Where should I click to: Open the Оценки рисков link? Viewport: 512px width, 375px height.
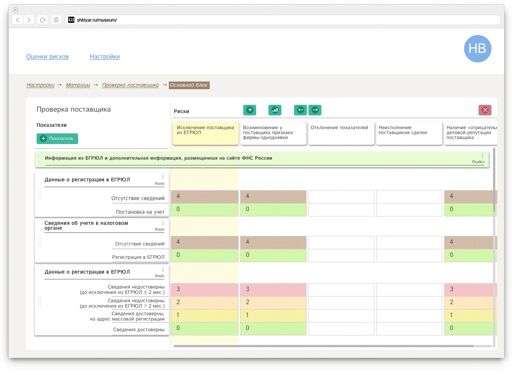tap(47, 57)
